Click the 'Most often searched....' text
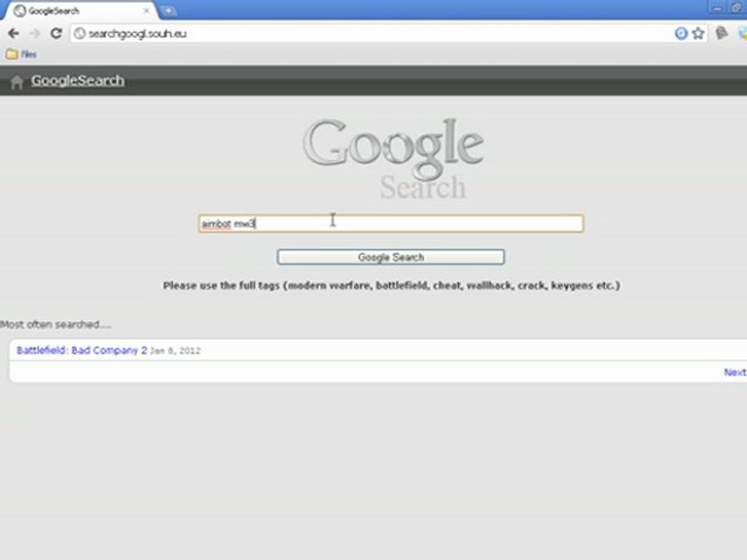 [x=56, y=325]
